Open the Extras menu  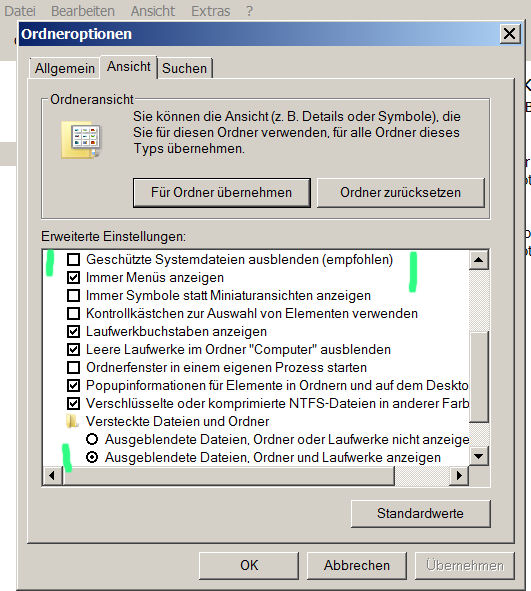click(210, 11)
